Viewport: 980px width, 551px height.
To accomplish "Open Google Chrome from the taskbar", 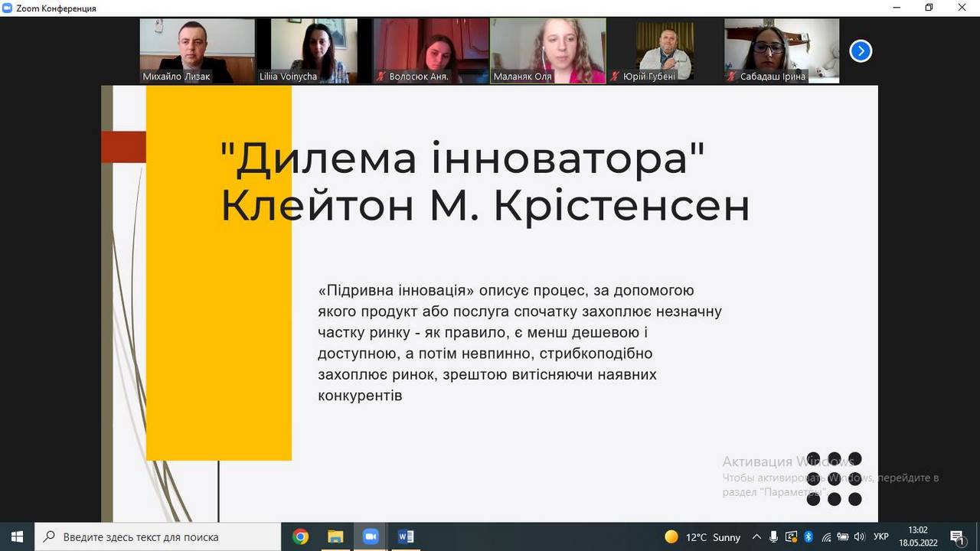I will point(300,536).
